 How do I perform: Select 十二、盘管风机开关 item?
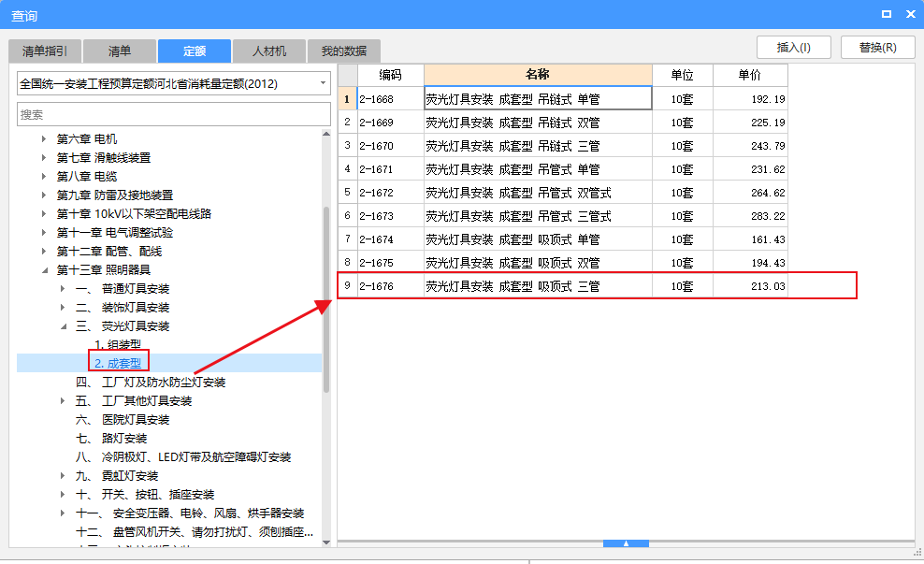coord(195,532)
